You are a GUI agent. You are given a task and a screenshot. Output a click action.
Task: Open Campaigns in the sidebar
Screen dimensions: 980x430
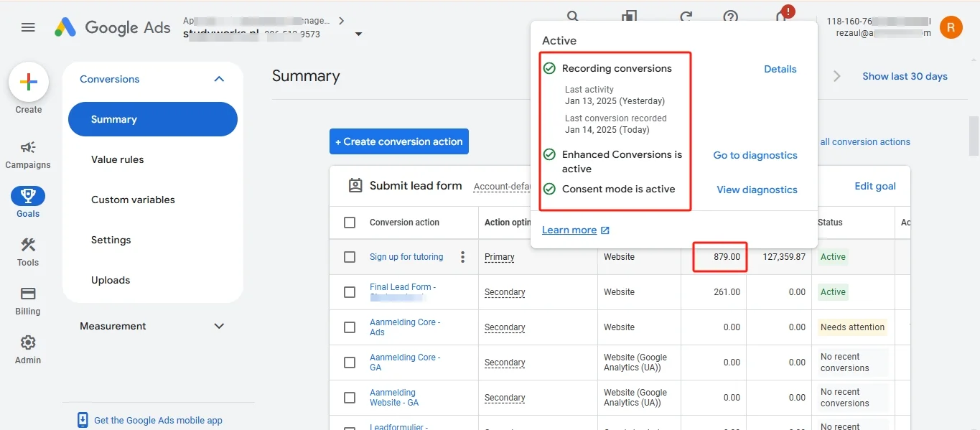point(28,154)
